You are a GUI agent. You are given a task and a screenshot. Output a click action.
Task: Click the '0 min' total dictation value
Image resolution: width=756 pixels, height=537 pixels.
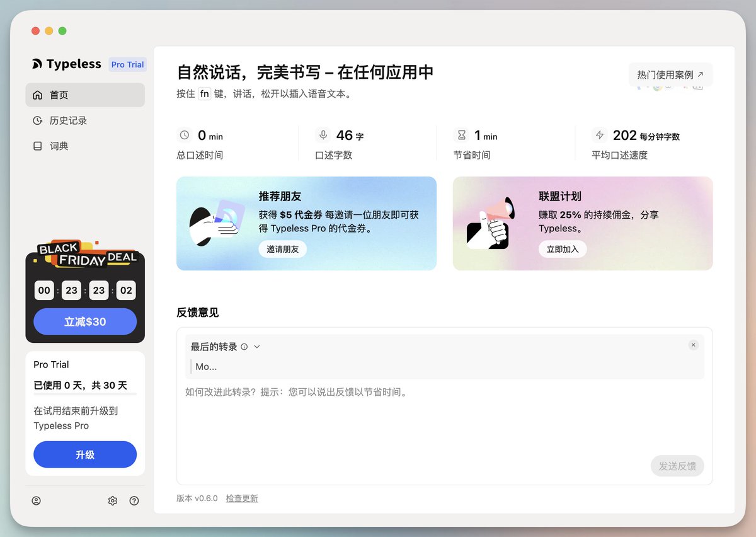(x=210, y=136)
